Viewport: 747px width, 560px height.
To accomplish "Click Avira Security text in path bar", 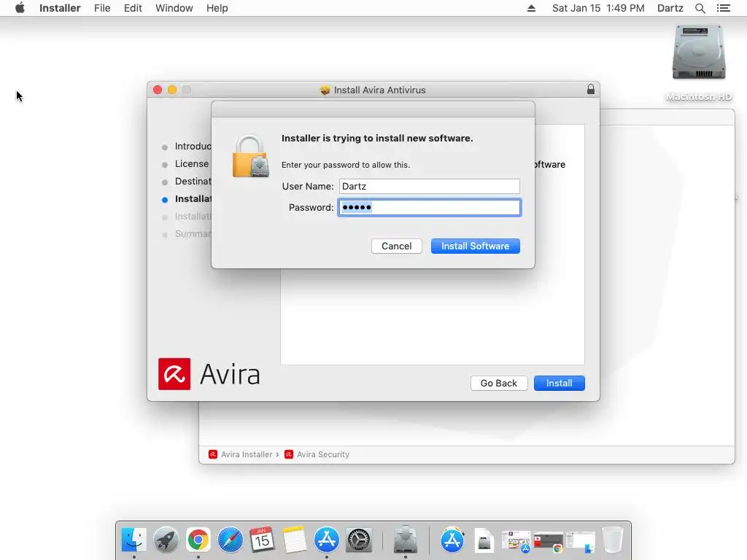I will [323, 454].
